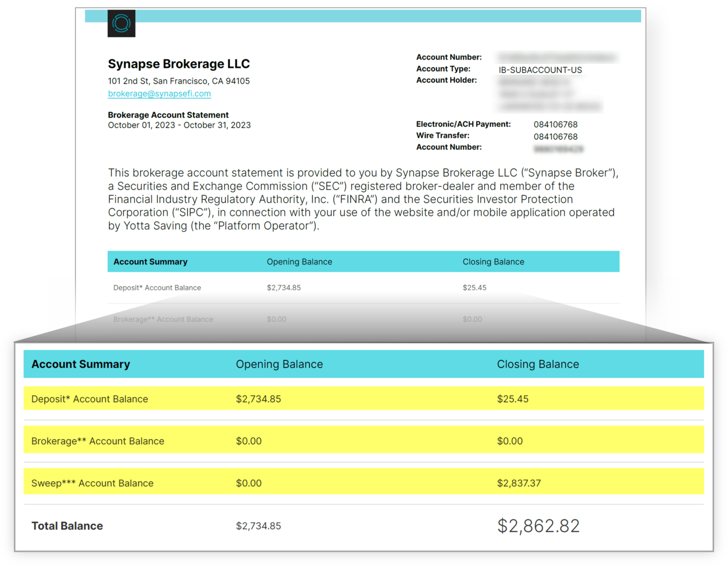Click the Brokerage Account Statement title

168,115
